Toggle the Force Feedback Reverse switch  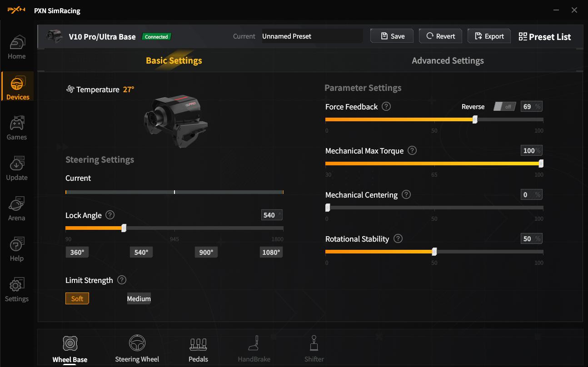[504, 106]
